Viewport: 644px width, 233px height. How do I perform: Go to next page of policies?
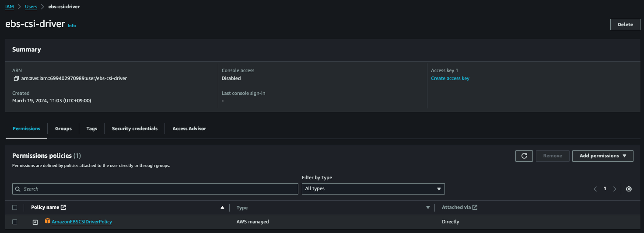[x=615, y=189]
